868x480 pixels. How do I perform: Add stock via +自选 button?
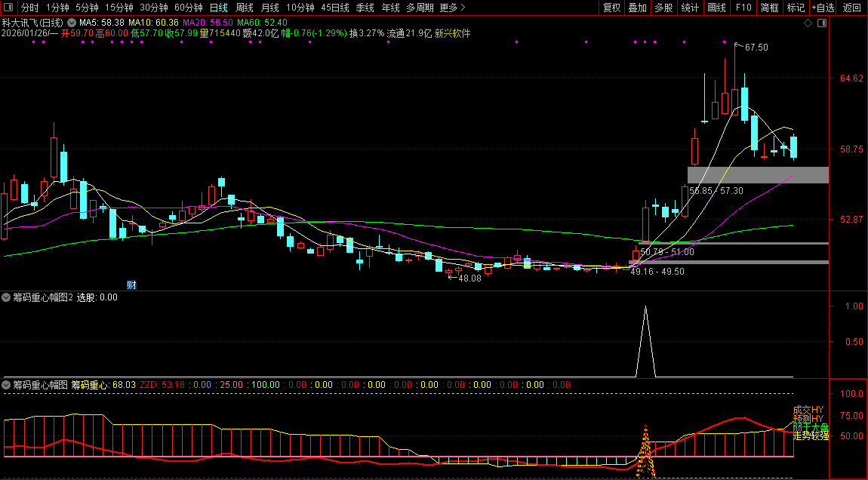(x=823, y=8)
